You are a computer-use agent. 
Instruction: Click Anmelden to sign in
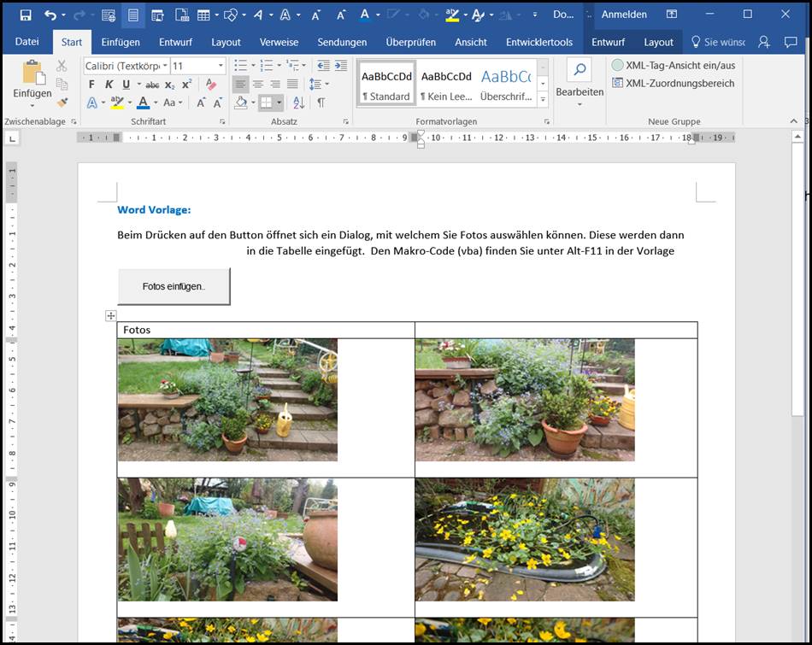coord(624,15)
